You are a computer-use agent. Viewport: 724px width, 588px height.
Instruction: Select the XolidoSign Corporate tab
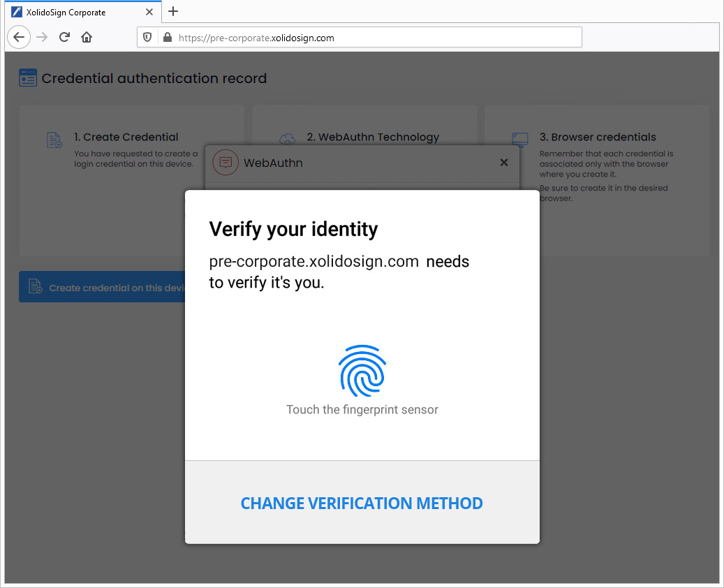click(x=83, y=12)
